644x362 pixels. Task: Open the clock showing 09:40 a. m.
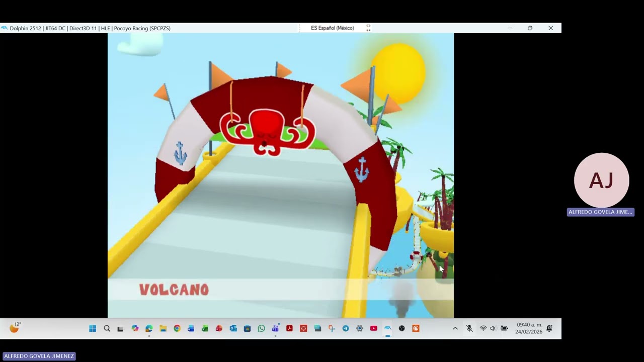point(529,328)
